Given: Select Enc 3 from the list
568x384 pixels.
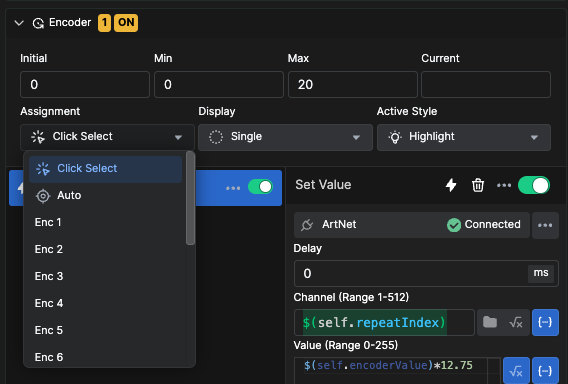Looking at the screenshot, I should pos(105,276).
